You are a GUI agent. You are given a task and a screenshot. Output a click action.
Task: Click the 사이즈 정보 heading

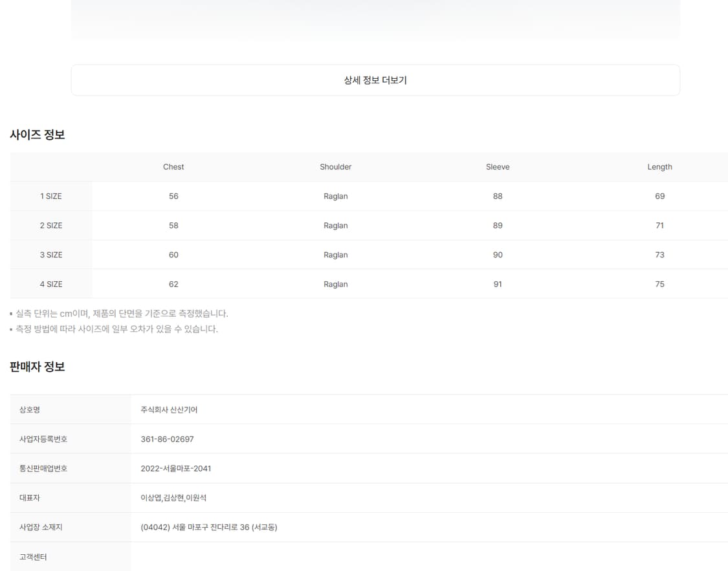click(38, 135)
